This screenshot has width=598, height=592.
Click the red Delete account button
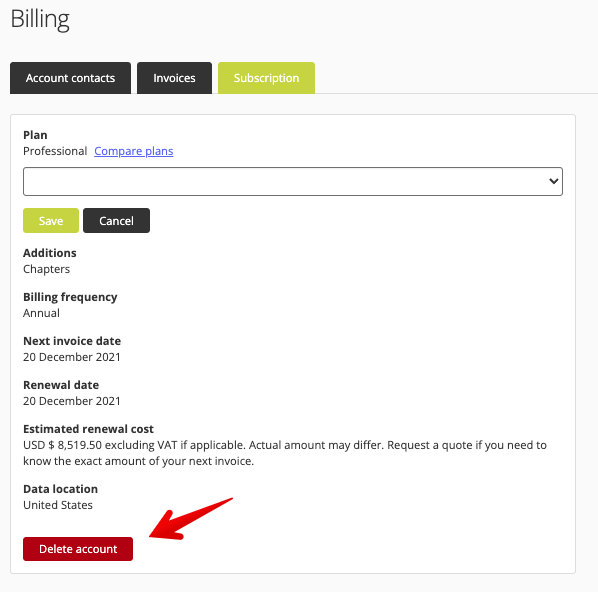coord(78,549)
